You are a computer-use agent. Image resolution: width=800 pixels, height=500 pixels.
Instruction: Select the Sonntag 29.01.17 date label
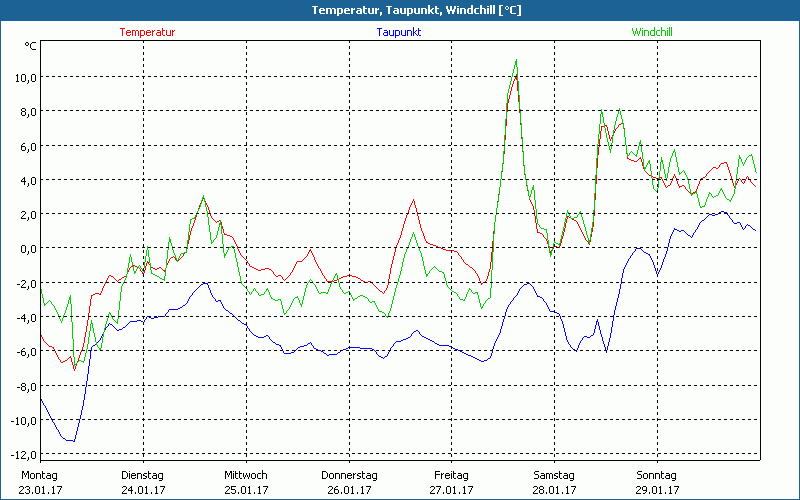pos(656,482)
